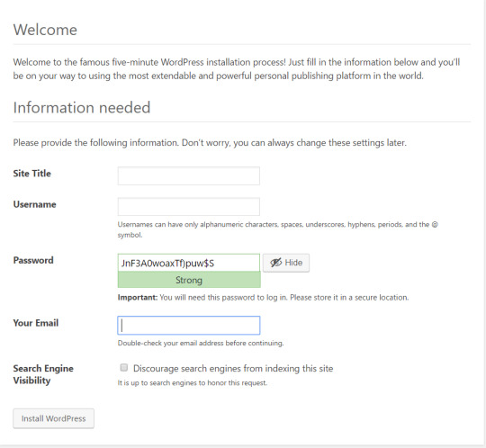Click 'Double-check your email address before continuing.' note
Screen dimensions: 486x448
[x=201, y=343]
